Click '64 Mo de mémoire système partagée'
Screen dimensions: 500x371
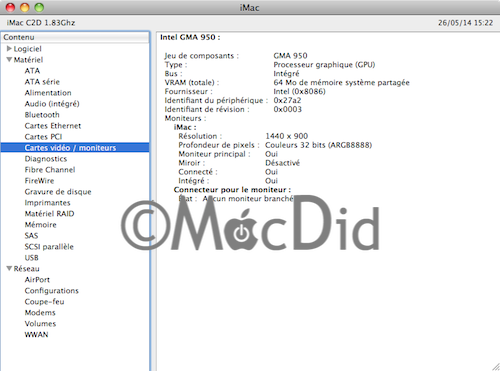341,83
